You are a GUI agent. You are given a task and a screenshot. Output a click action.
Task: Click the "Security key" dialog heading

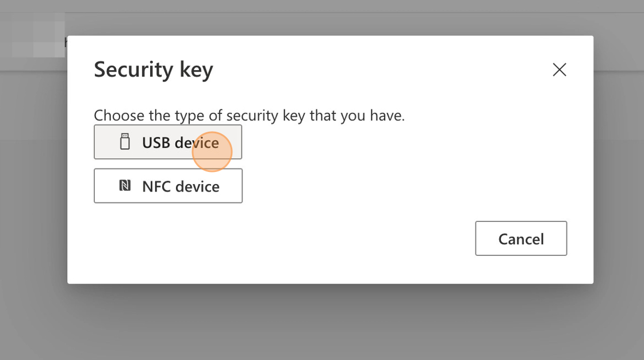[154, 70]
